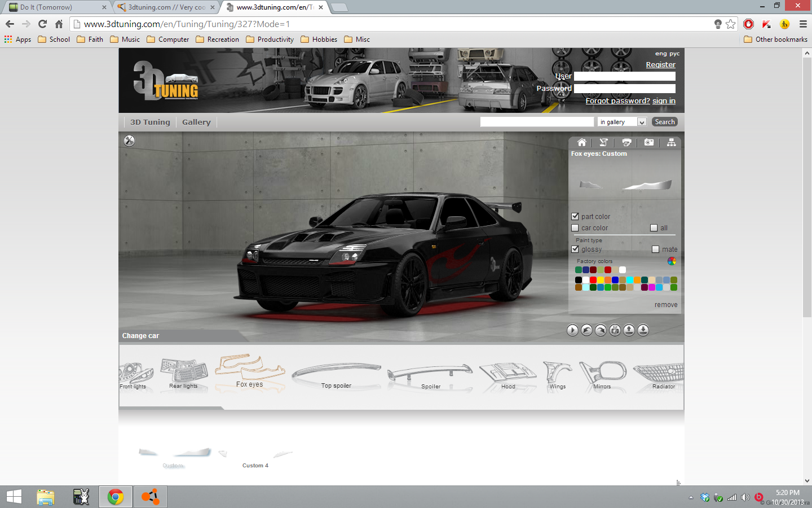Click the browser reload button
Image resolution: width=812 pixels, height=508 pixels.
(x=42, y=24)
